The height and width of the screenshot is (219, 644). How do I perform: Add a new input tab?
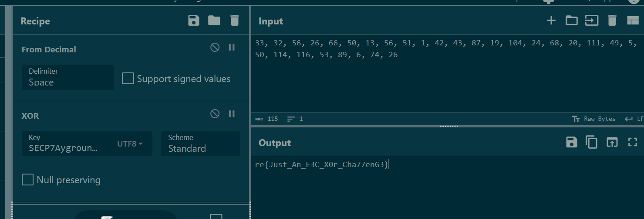[551, 21]
